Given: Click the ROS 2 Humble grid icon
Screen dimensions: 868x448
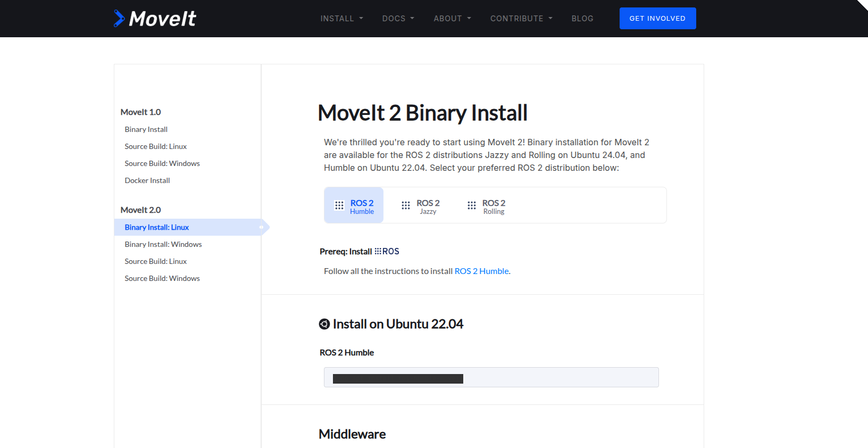Looking at the screenshot, I should [x=339, y=205].
